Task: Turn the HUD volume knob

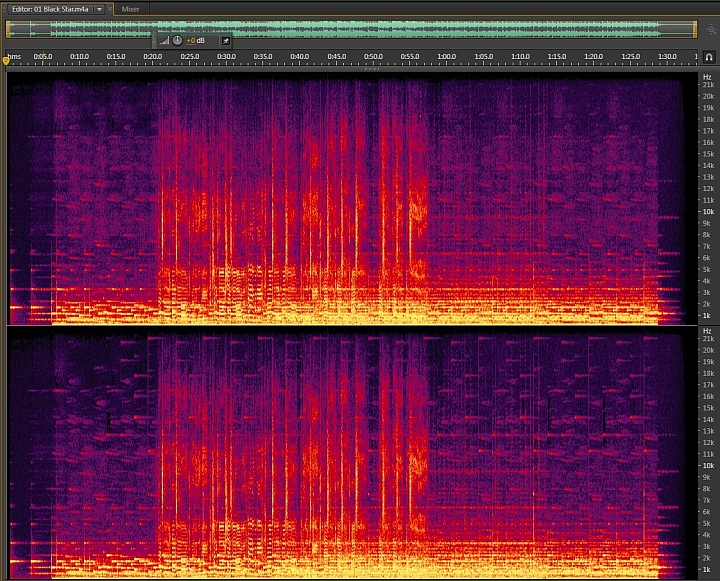Action: [x=177, y=40]
